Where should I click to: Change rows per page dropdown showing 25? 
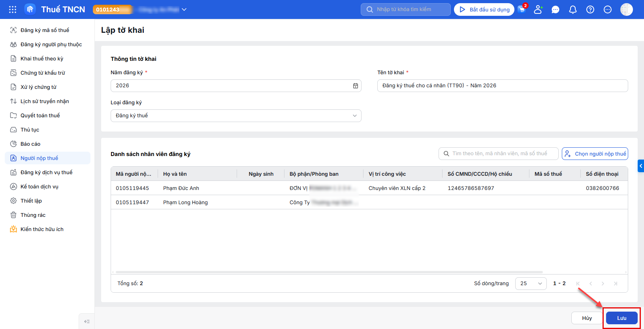pos(531,284)
